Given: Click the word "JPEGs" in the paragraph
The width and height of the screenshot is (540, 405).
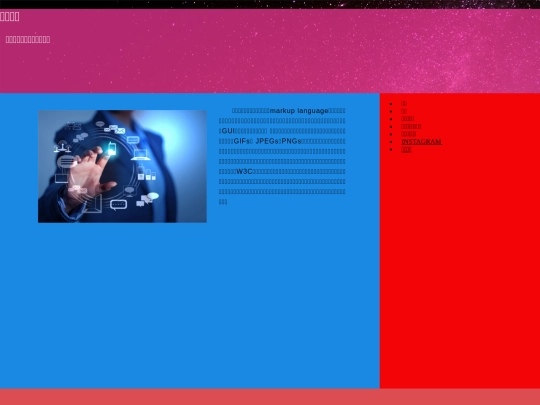Looking at the screenshot, I should (267, 141).
